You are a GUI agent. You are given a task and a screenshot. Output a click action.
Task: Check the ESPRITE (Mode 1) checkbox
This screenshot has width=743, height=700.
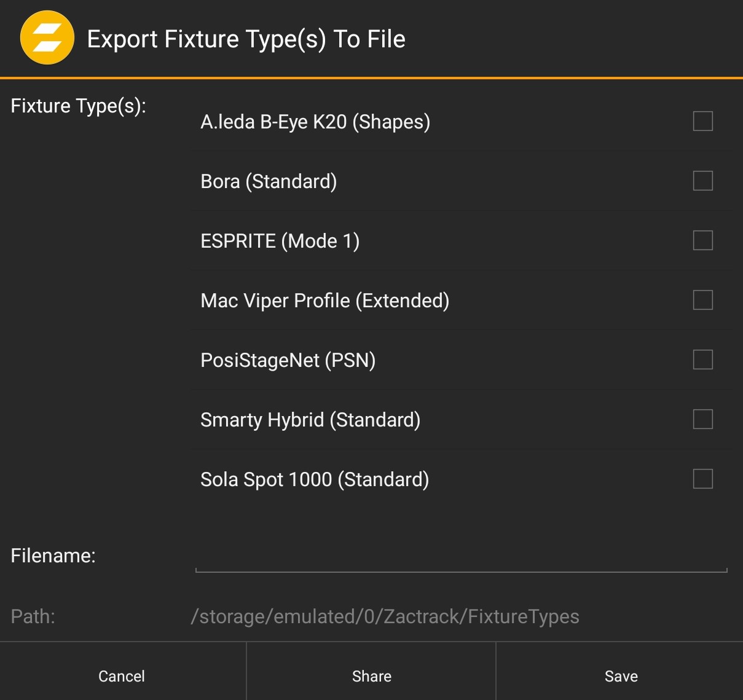coord(702,241)
